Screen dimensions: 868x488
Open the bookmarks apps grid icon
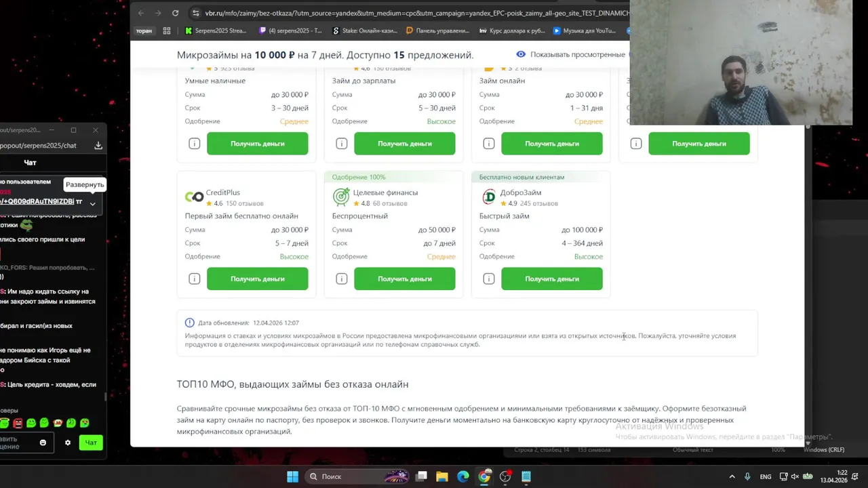pos(167,30)
